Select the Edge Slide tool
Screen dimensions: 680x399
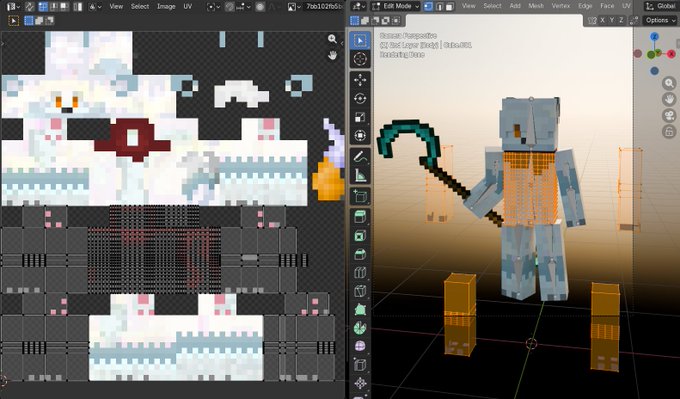coord(360,365)
